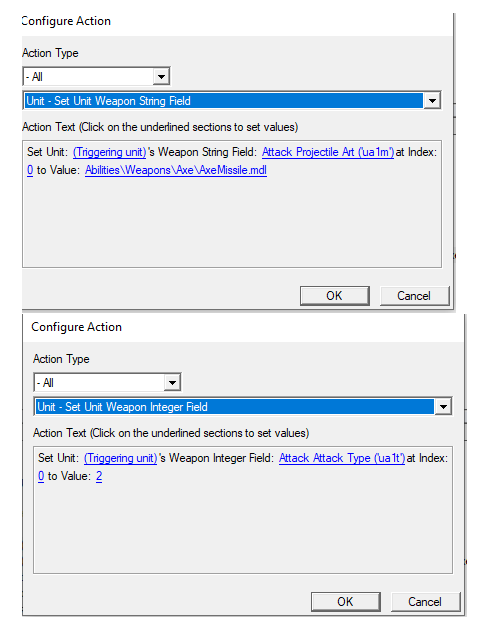Click the index '0' link before AxeMissile value
This screenshot has width=498, height=635.
(30, 170)
